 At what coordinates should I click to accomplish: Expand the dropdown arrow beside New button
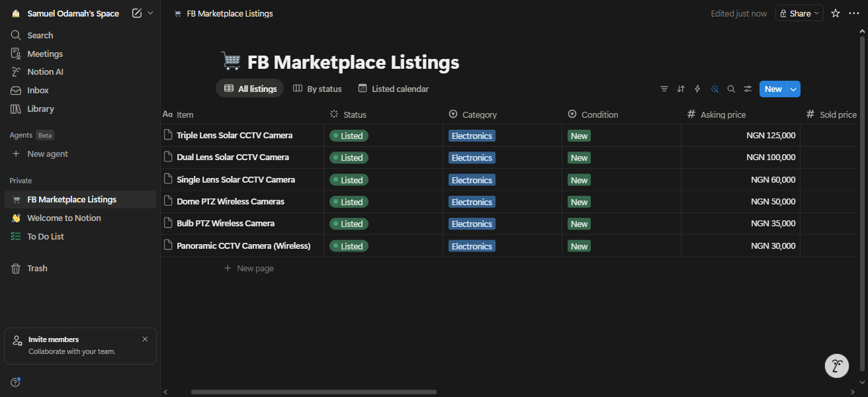pos(794,89)
